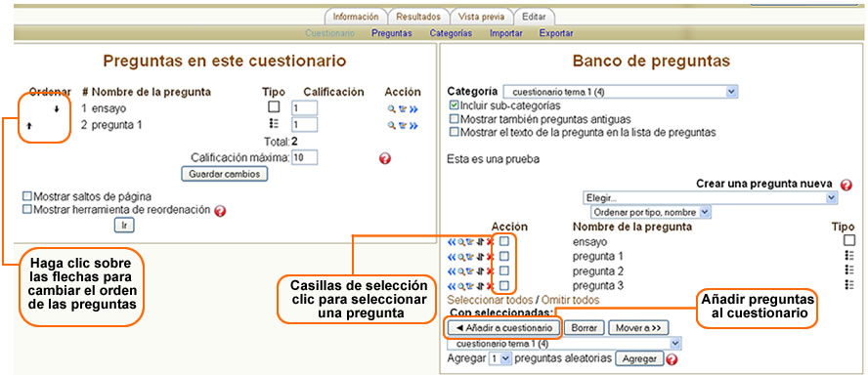Screen dimensions: 868x375
Task: Enable Mostrar herramienta de reordenación
Action: 27,210
